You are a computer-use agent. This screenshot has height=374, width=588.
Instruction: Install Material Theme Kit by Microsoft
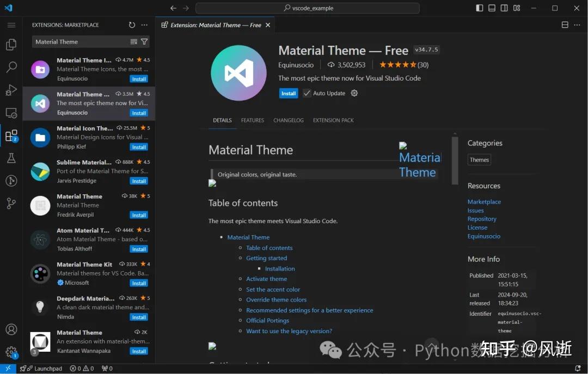click(139, 283)
